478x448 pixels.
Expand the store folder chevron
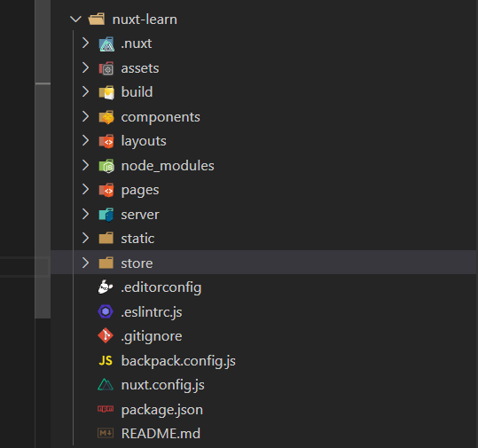click(x=86, y=263)
